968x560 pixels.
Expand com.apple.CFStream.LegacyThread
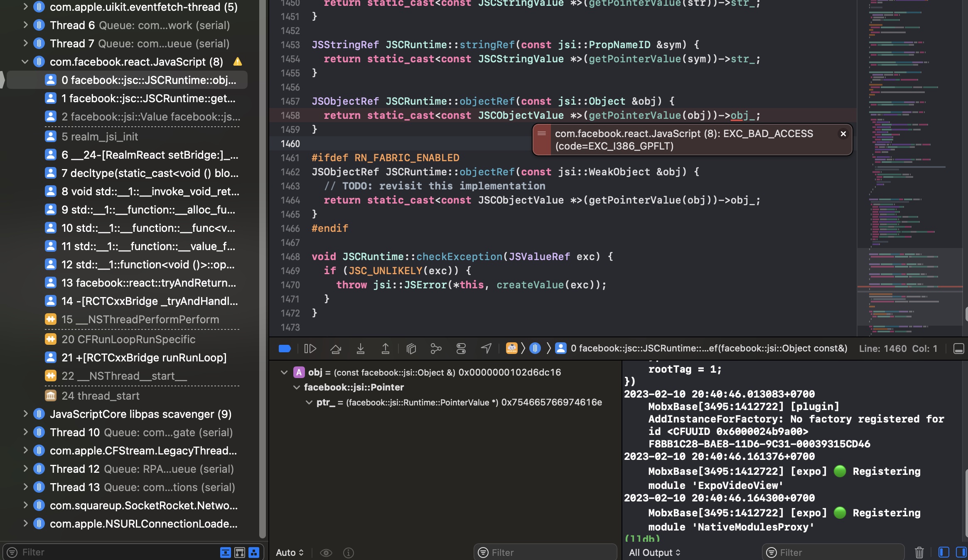tap(25, 450)
